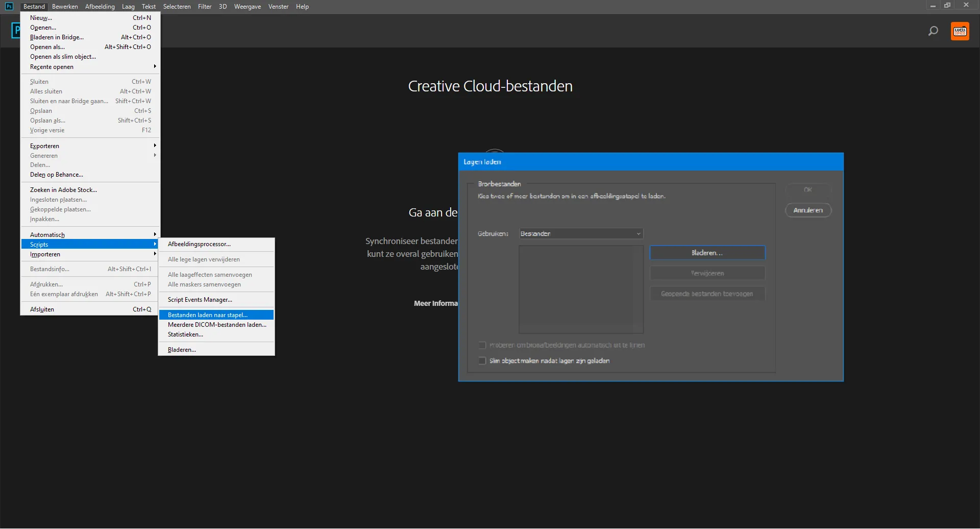Viewport: 980px width, 529px height.
Task: Restore down the Photoshop window
Action: (x=947, y=6)
